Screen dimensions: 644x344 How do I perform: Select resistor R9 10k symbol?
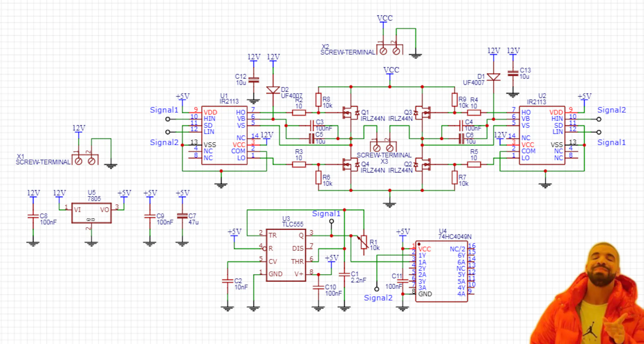(x=455, y=100)
